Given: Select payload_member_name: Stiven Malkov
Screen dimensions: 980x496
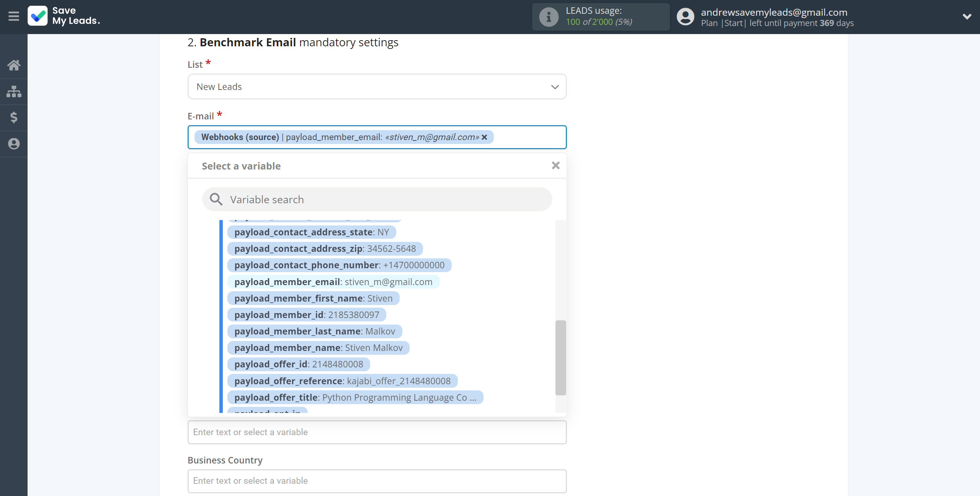Looking at the screenshot, I should point(318,348).
